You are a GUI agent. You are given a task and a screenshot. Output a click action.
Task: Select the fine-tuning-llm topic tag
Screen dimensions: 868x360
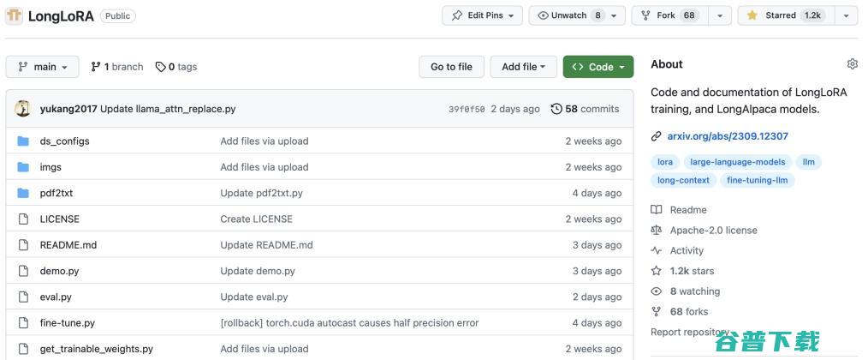758,180
